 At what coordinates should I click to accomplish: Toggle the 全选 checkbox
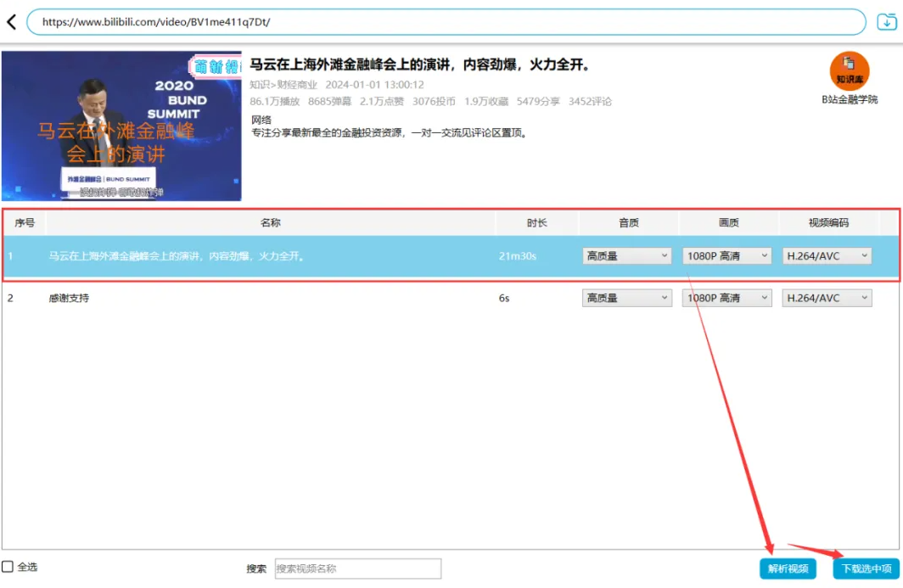click(x=8, y=567)
